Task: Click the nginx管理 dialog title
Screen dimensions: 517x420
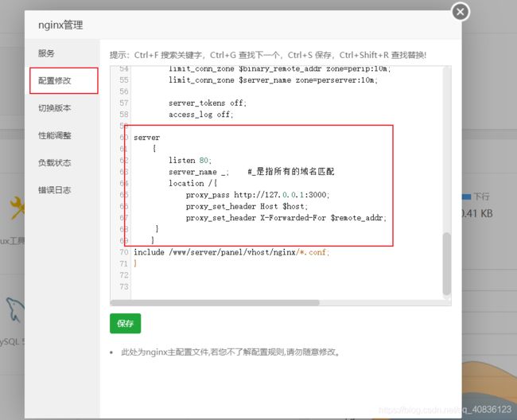Action: coord(60,25)
